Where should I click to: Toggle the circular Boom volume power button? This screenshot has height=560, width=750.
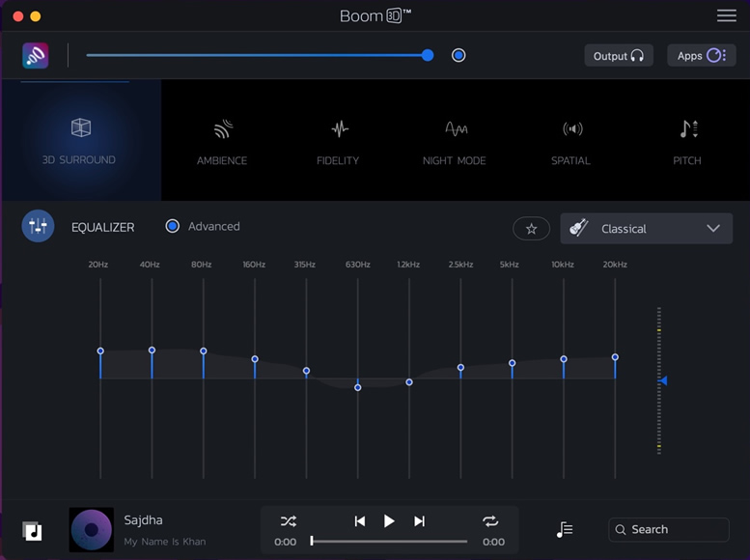(x=458, y=56)
